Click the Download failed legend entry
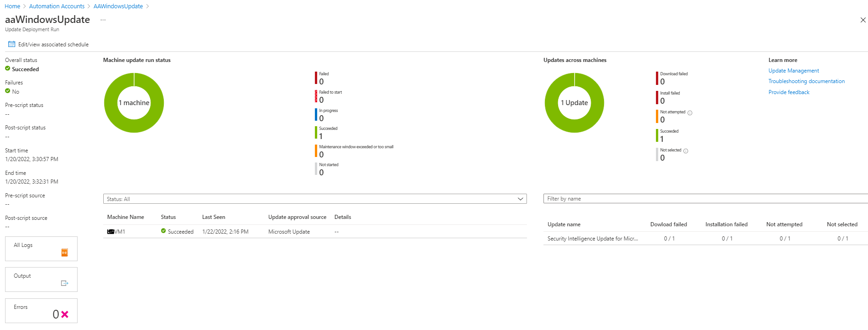This screenshot has width=868, height=330. [x=672, y=78]
